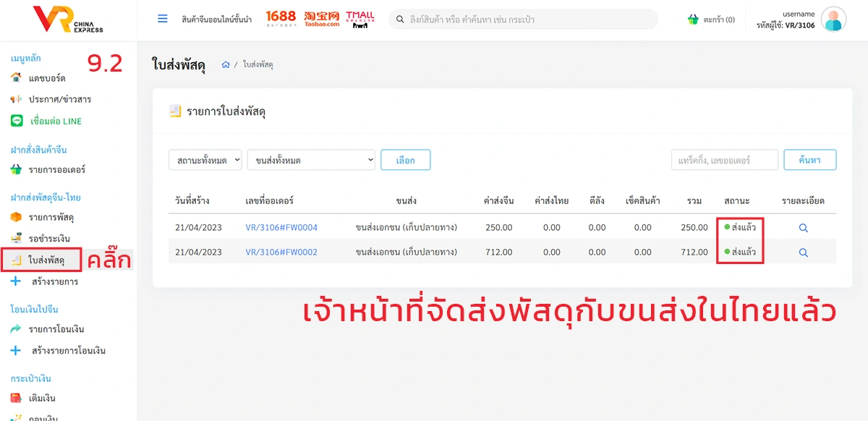This screenshot has height=421, width=868.
Task: View details magnifier for order FW0004
Action: point(803,228)
